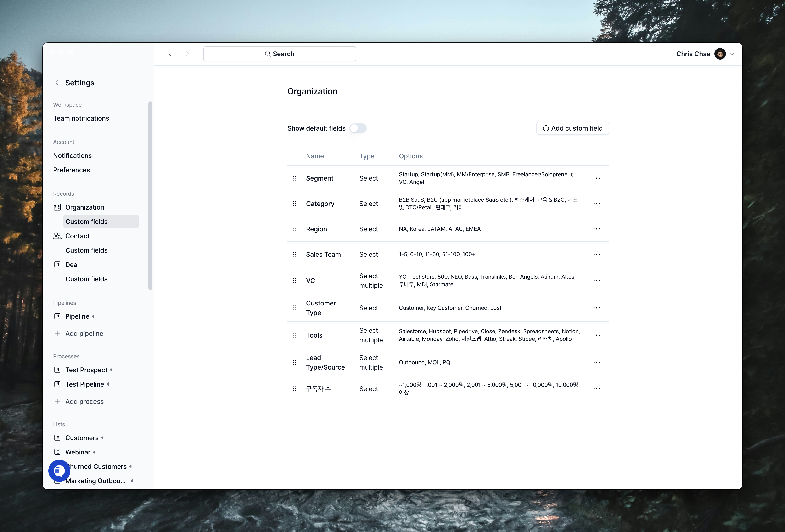Open three-dot menu for Tools field
This screenshot has height=532, width=785.
(x=596, y=335)
